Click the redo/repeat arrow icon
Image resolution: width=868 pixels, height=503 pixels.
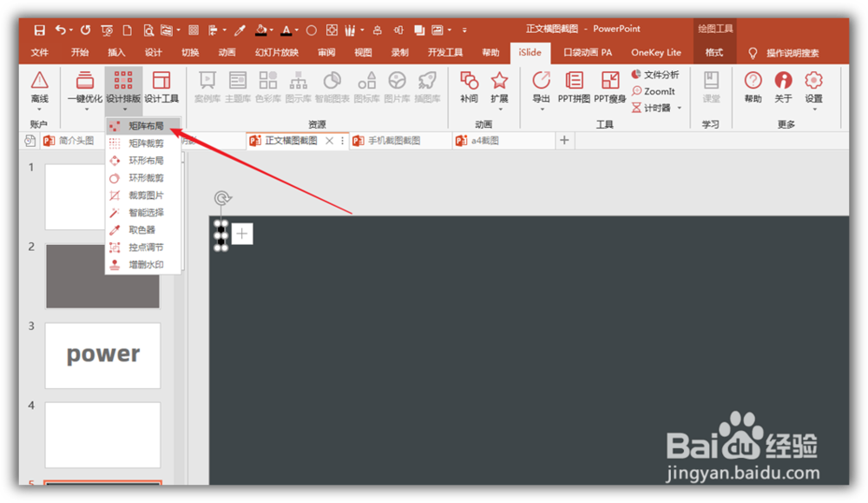(x=85, y=30)
